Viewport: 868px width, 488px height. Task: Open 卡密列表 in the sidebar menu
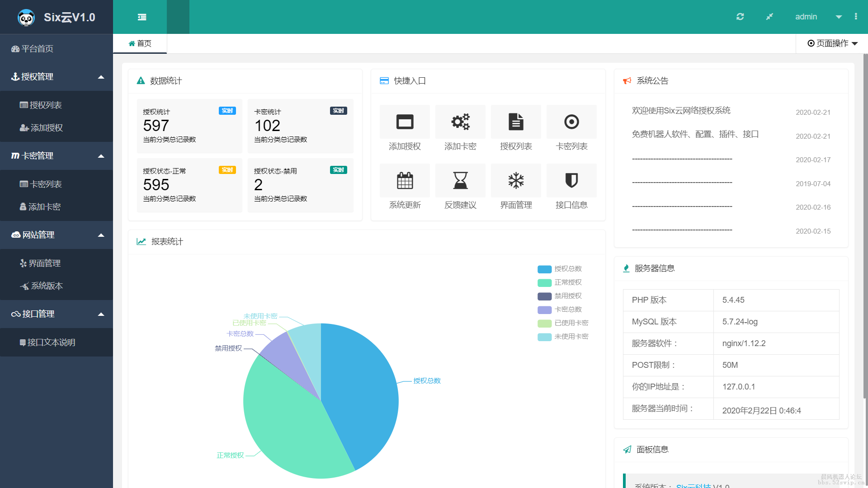pos(45,184)
